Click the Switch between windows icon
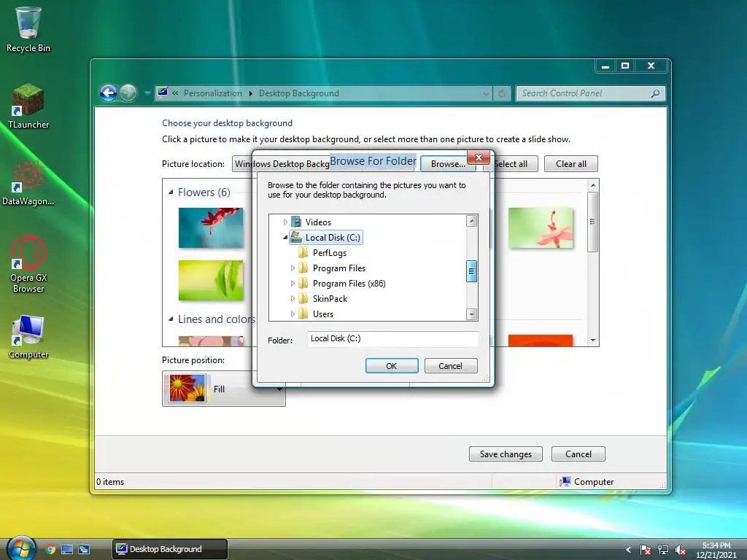747x560 pixels. click(85, 549)
